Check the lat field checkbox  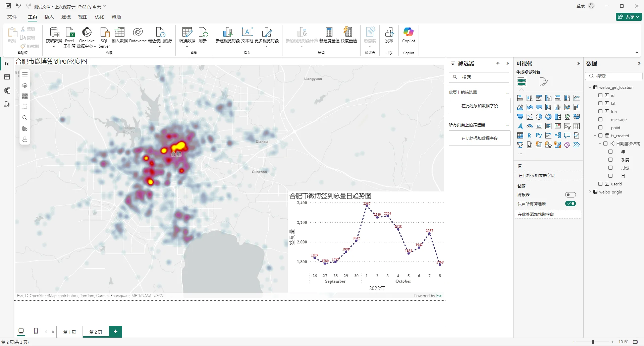click(x=600, y=103)
